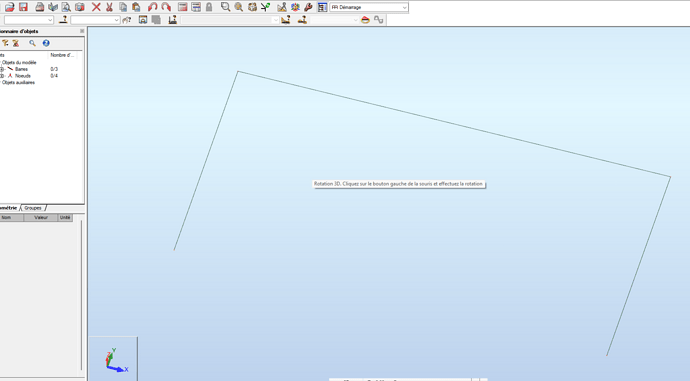Click the chain link icon in second toolbar
The height and width of the screenshot is (381, 690).
(378, 20)
